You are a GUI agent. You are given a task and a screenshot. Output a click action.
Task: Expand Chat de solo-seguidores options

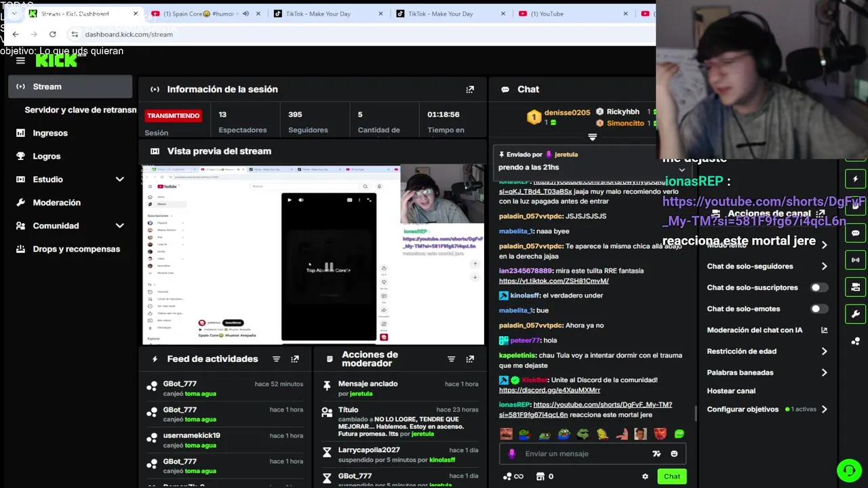click(x=824, y=266)
